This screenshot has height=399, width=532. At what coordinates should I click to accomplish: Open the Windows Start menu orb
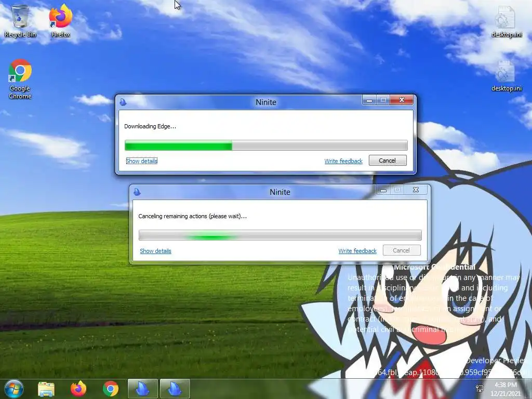[14, 389]
